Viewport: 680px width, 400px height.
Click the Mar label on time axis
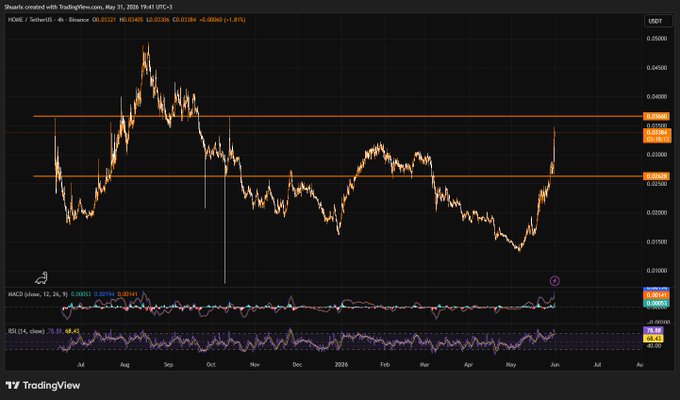pos(424,365)
